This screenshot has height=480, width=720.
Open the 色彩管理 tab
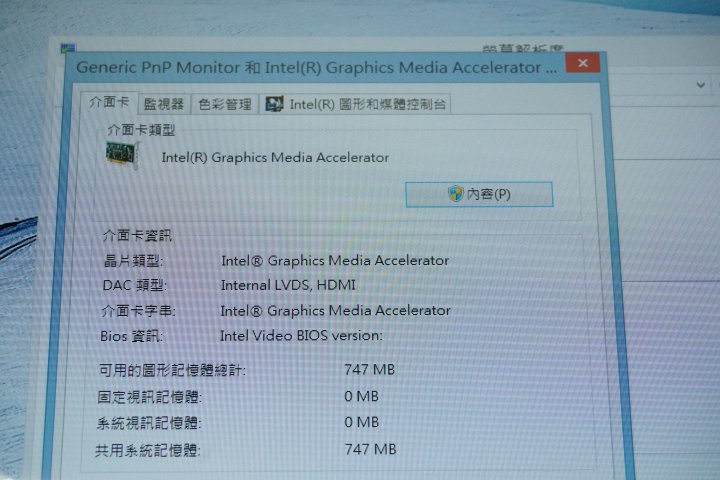225,104
